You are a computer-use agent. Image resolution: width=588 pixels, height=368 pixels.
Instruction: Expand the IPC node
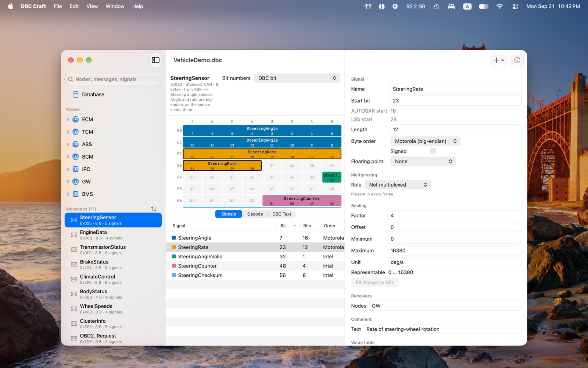pos(68,169)
